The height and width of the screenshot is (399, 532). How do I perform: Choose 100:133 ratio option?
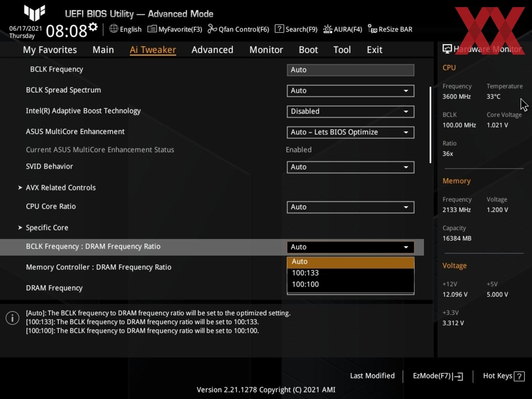point(350,273)
